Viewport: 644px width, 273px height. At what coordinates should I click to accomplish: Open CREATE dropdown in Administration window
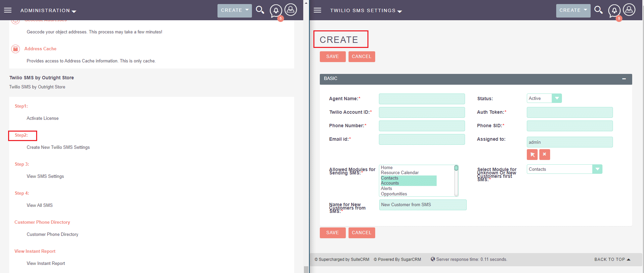pyautogui.click(x=235, y=10)
